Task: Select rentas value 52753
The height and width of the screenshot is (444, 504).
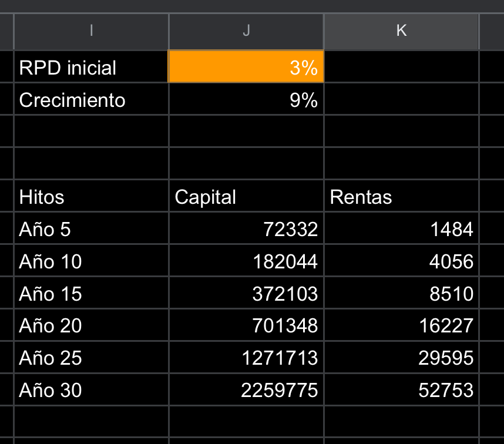Action: click(401, 389)
